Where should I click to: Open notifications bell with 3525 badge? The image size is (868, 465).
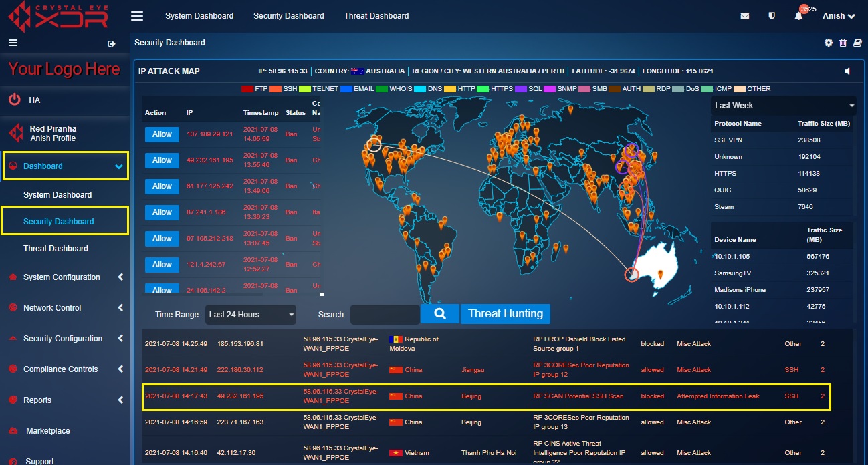pyautogui.click(x=798, y=16)
